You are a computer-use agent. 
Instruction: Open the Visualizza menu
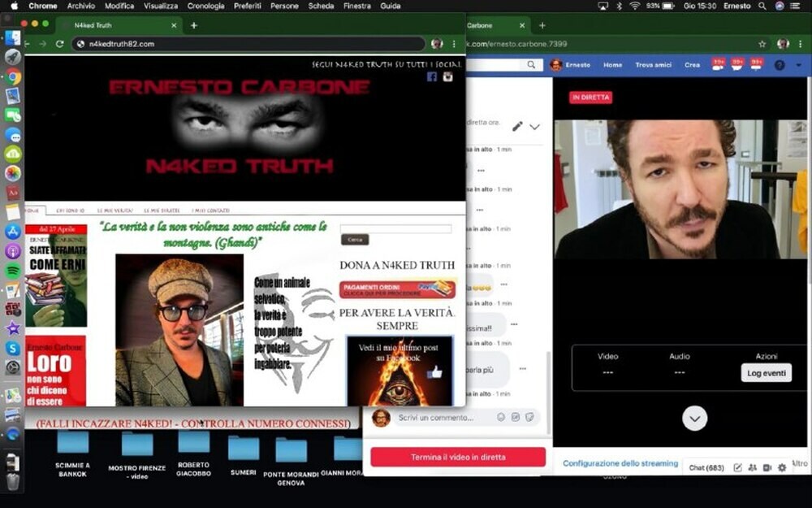point(161,7)
